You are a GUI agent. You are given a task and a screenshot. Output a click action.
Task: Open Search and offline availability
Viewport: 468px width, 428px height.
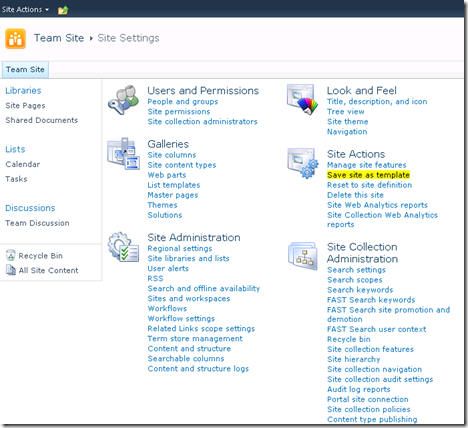click(204, 288)
